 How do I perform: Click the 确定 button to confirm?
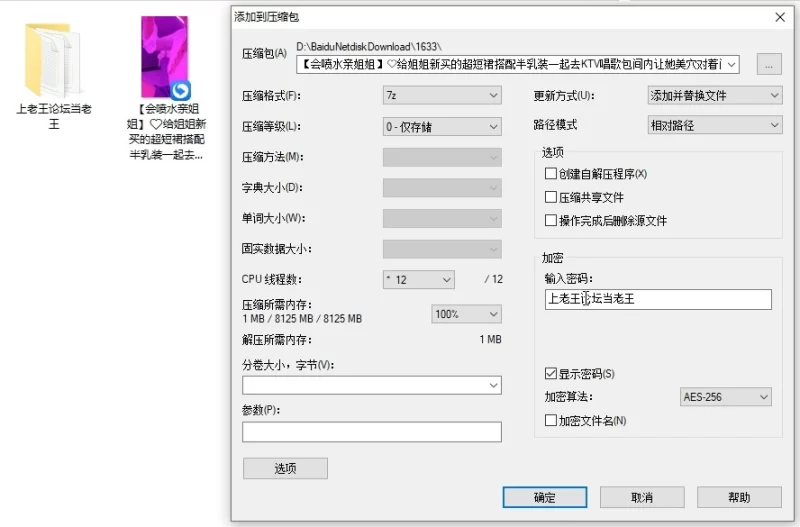tap(544, 497)
